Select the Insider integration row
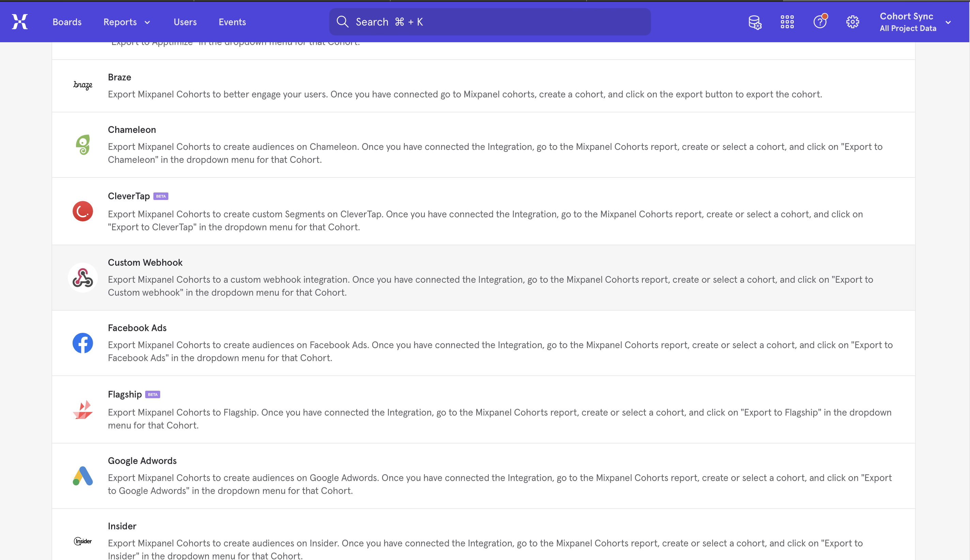This screenshot has height=560, width=970. pos(483,534)
